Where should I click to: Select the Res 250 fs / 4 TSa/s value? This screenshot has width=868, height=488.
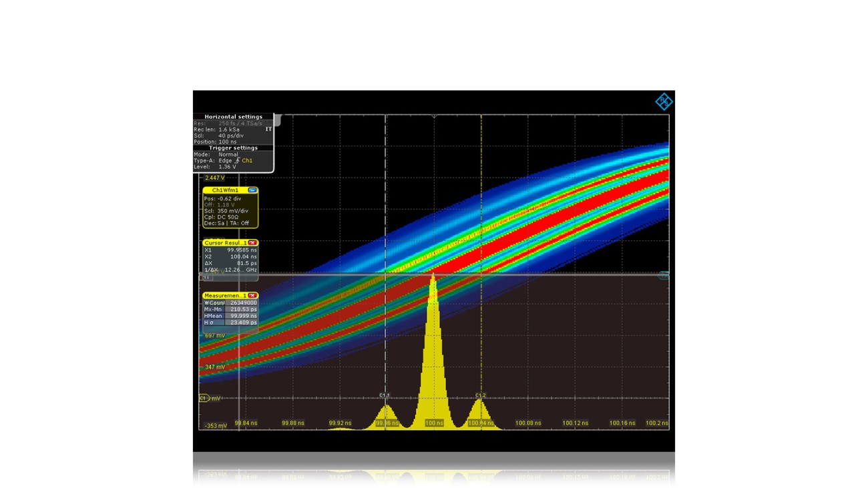click(x=240, y=124)
